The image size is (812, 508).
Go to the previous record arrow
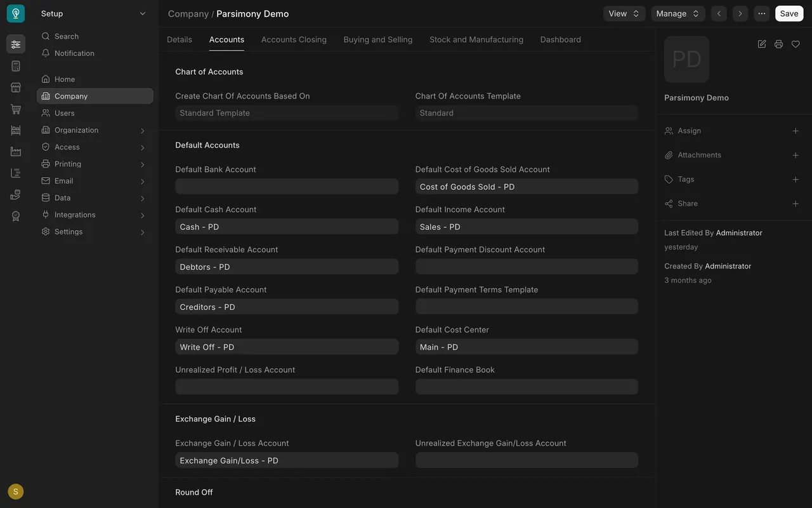719,13
